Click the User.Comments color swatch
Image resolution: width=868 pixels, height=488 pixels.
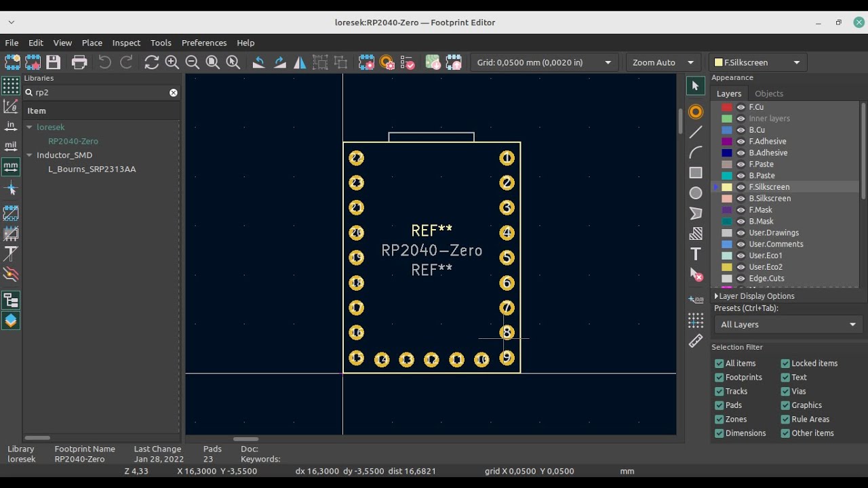[x=727, y=244]
